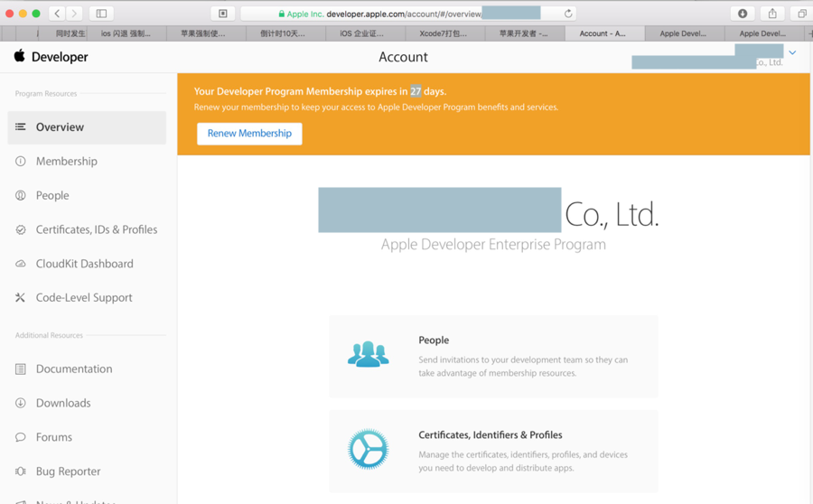813x504 pixels.
Task: Click the 'Account' page title
Action: tap(404, 57)
